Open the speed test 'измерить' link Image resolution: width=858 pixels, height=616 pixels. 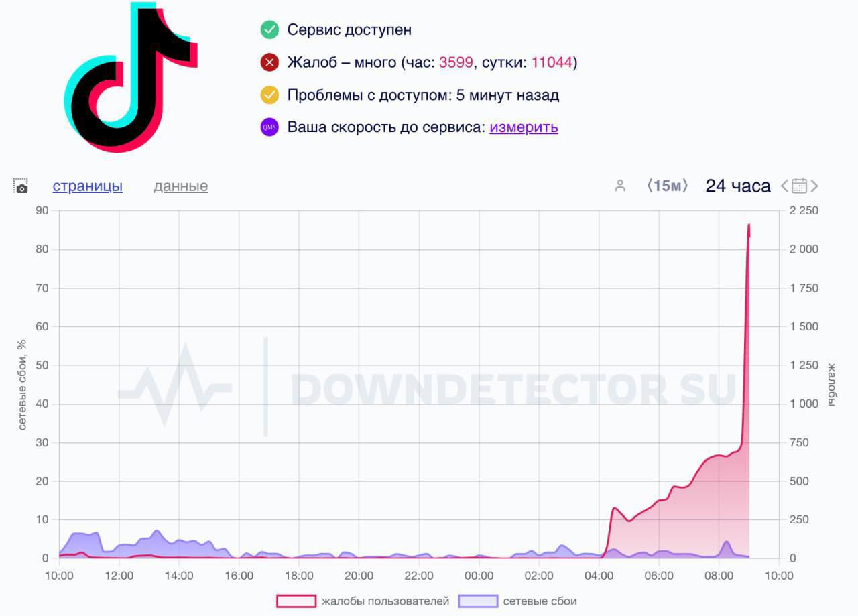click(x=524, y=127)
